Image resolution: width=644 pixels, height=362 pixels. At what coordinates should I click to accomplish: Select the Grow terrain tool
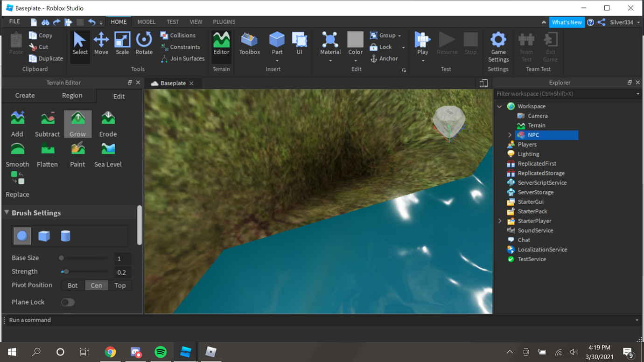pyautogui.click(x=77, y=124)
